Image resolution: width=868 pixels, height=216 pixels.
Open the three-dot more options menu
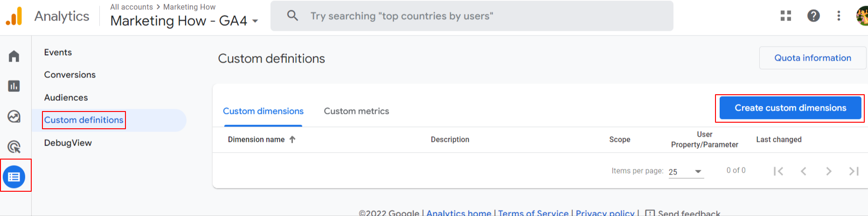click(839, 16)
